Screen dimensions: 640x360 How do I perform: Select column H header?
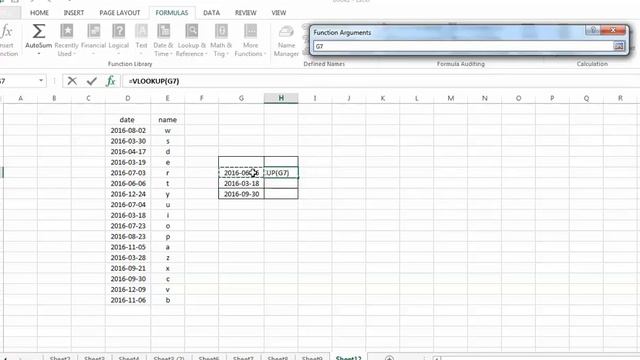(281, 98)
